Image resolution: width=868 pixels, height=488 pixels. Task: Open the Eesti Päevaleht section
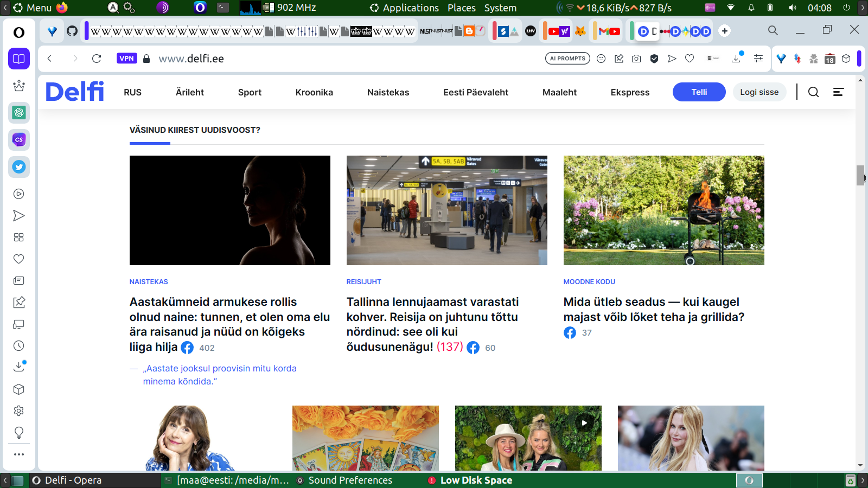(x=476, y=92)
